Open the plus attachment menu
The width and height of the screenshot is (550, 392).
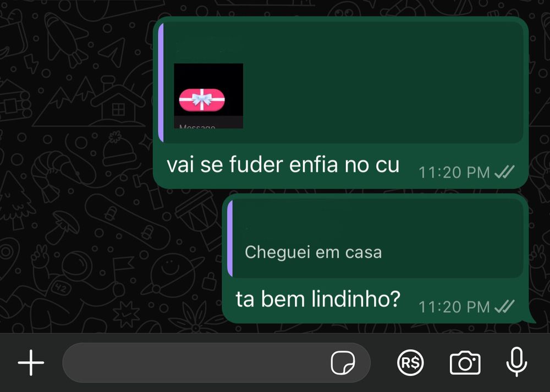31,362
